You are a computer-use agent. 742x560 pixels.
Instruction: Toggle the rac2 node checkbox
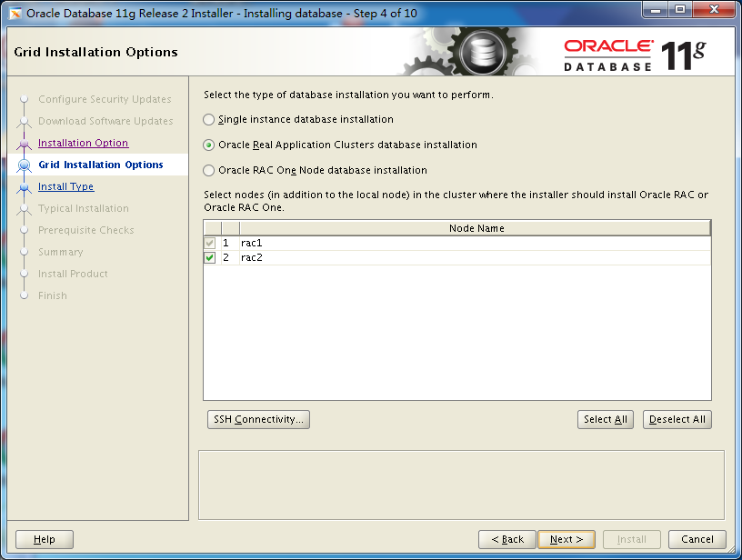[x=210, y=257]
